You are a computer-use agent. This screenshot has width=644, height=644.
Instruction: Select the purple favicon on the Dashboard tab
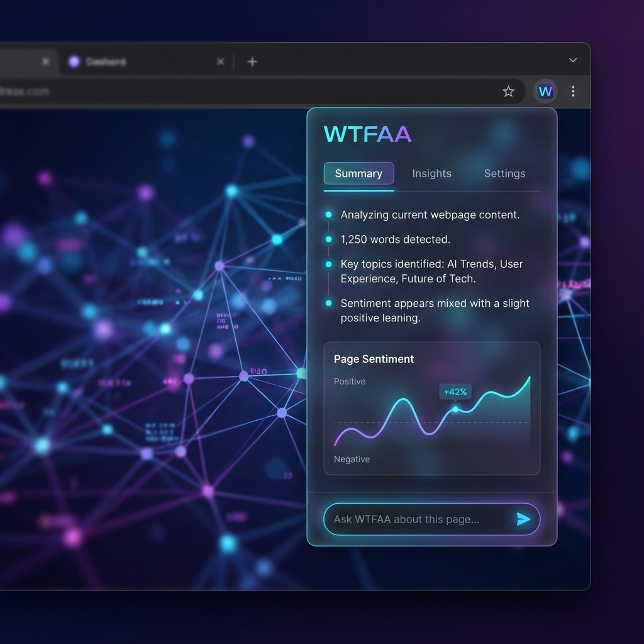click(x=74, y=61)
